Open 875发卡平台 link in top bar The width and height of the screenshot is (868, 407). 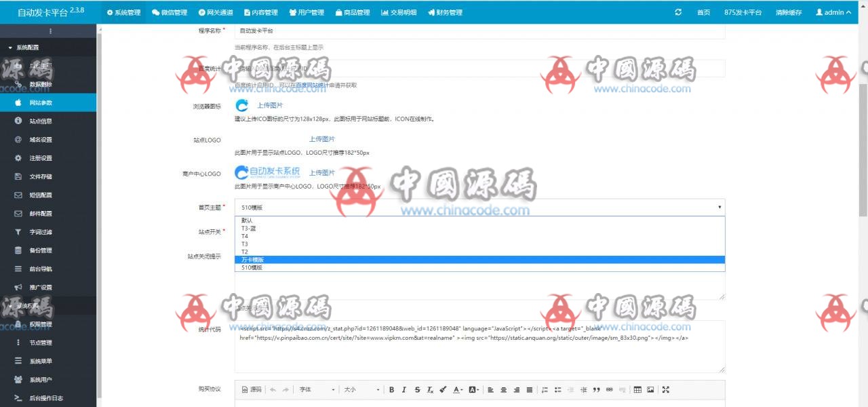[743, 12]
